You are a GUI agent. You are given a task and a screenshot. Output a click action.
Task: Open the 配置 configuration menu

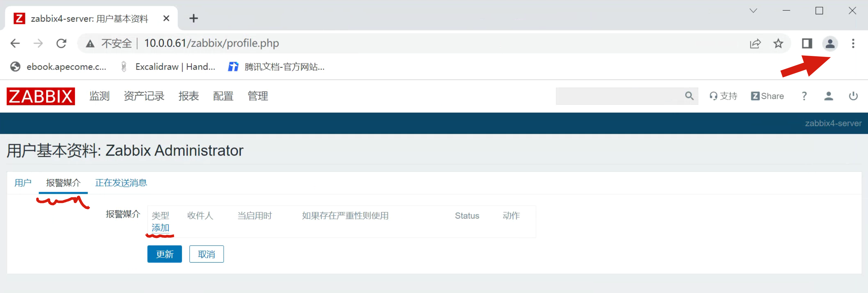click(x=223, y=96)
